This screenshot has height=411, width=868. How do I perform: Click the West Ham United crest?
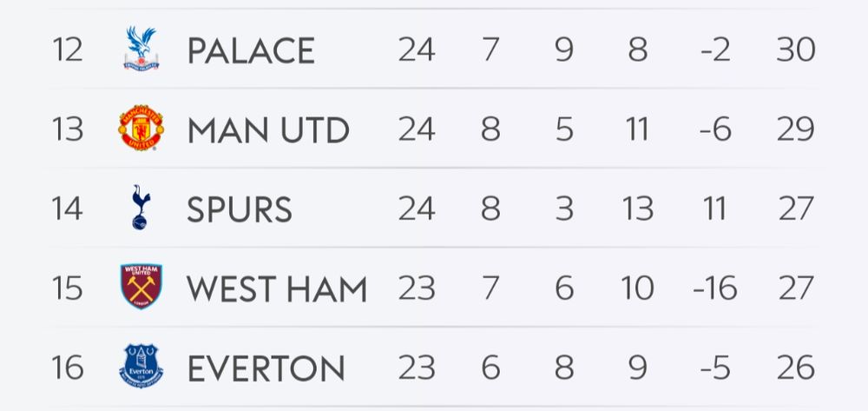pos(141,288)
